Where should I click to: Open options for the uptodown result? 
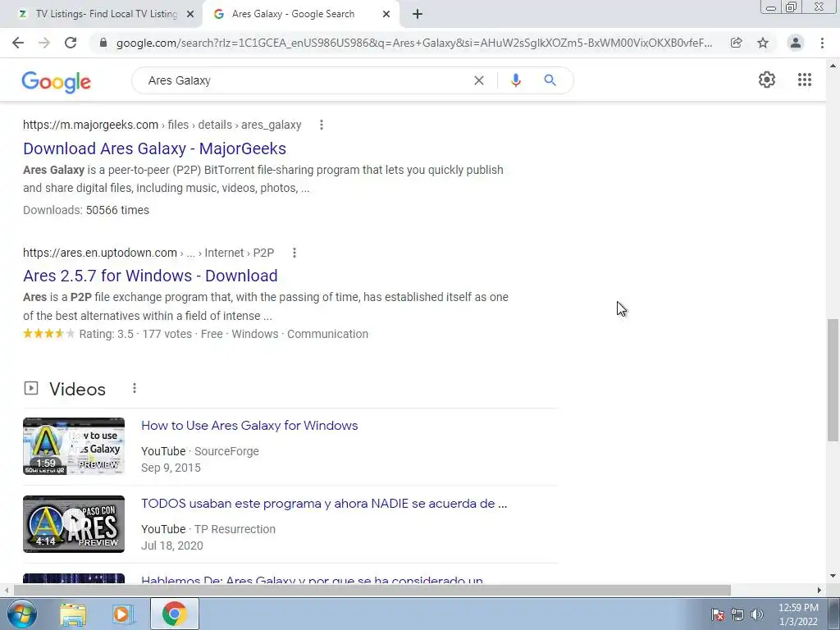point(294,253)
